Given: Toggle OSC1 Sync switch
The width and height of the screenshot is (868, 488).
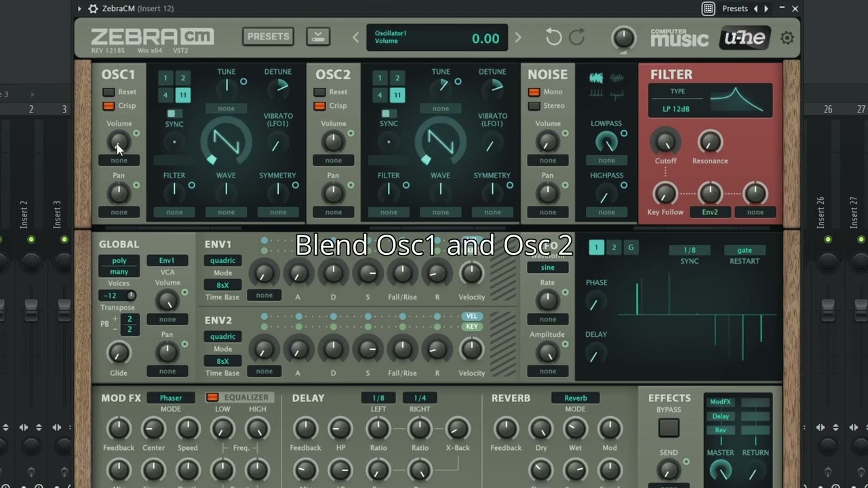Looking at the screenshot, I should [174, 114].
